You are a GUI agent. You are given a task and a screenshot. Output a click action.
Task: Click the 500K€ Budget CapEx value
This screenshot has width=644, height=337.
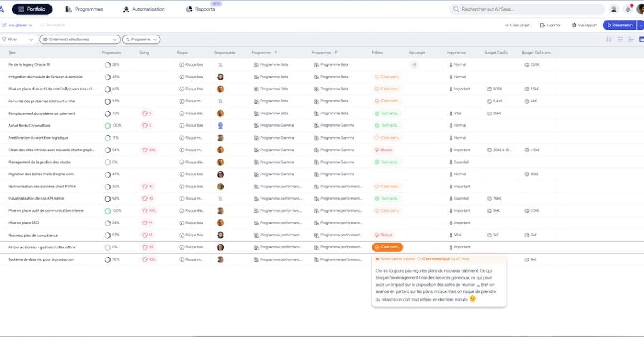[494, 89]
